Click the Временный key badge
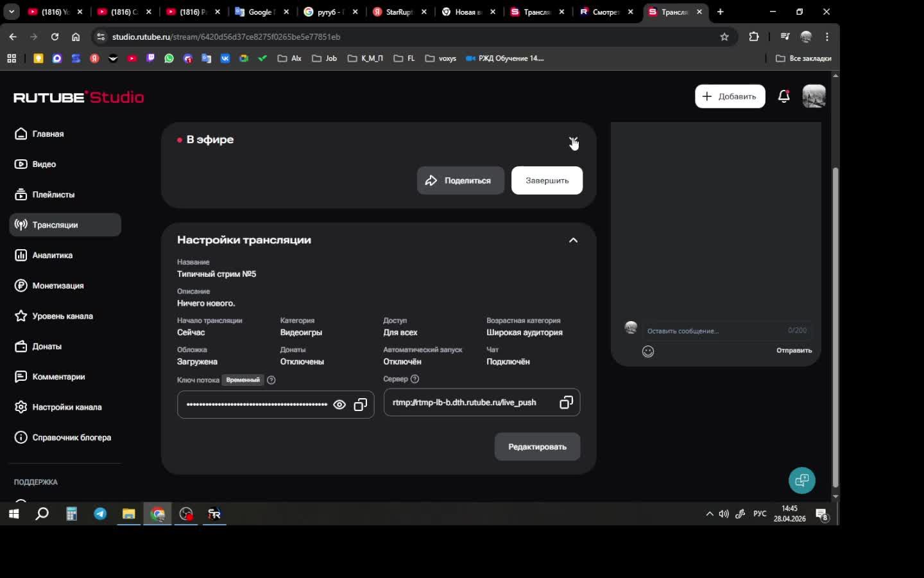The image size is (924, 578). 243,380
